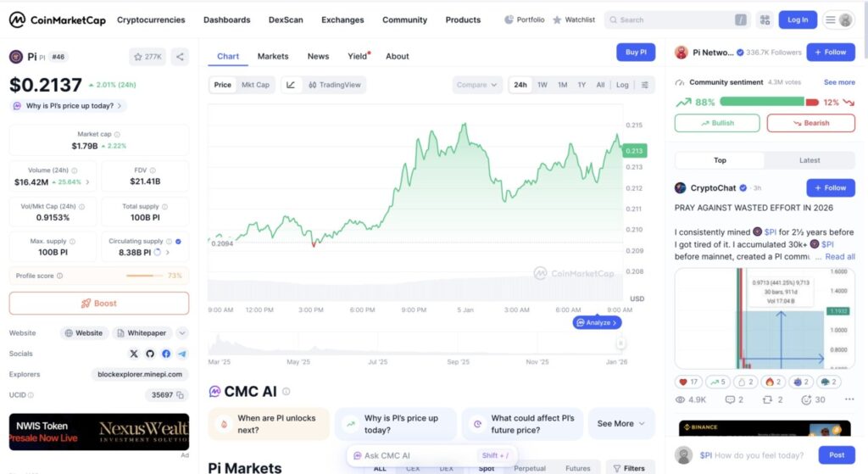Vote Bullish on community sentiment
Viewport: 868px width, 474px height.
tap(717, 123)
